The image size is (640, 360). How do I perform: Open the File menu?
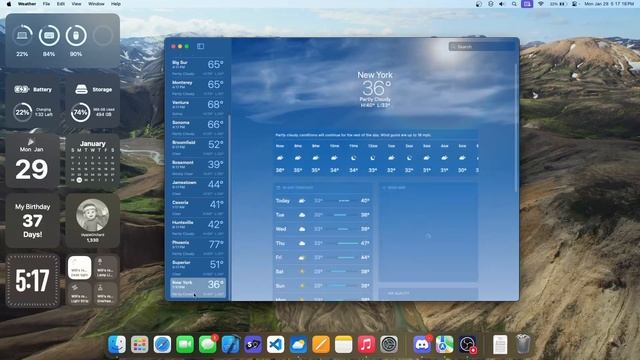click(47, 4)
